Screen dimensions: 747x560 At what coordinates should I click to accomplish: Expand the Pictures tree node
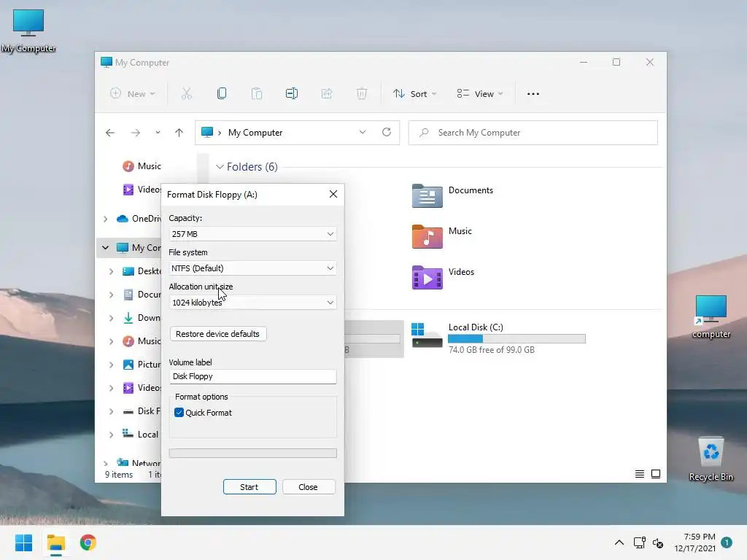(111, 365)
